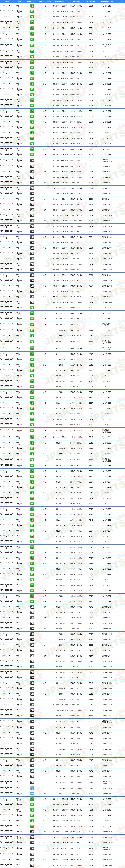Click the Moc silnika column header
The image size is (125, 868).
(x=76, y=2)
